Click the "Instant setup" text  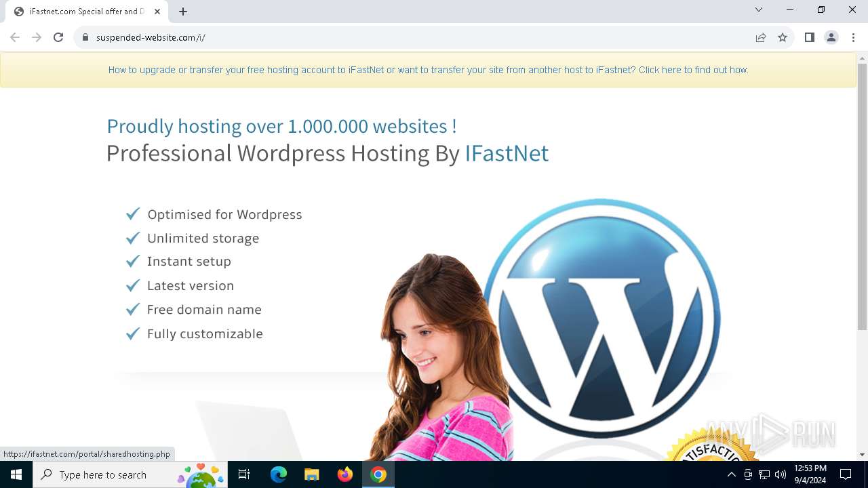pos(189,261)
